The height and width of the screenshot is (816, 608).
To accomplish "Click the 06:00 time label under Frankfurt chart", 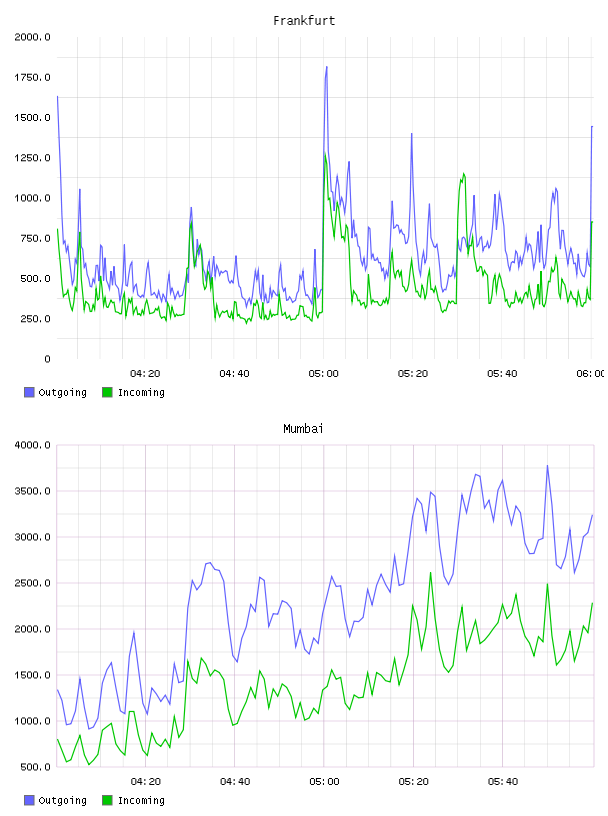I will [x=590, y=374].
